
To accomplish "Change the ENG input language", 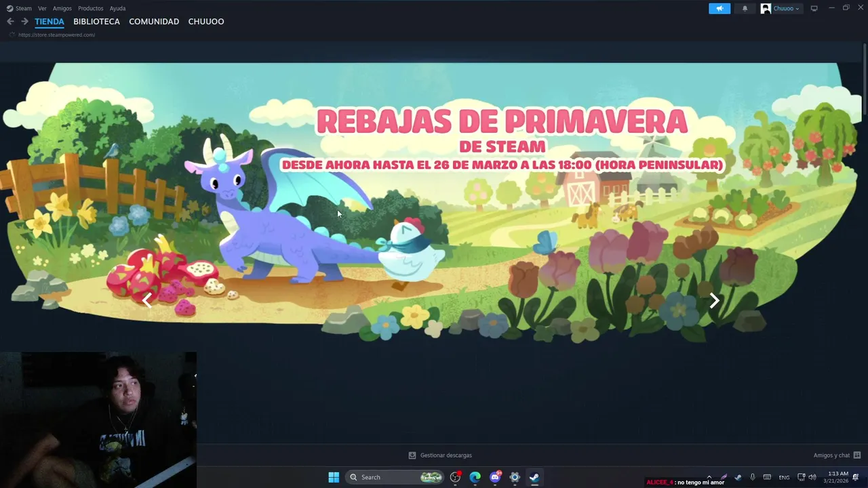I will click(x=784, y=477).
